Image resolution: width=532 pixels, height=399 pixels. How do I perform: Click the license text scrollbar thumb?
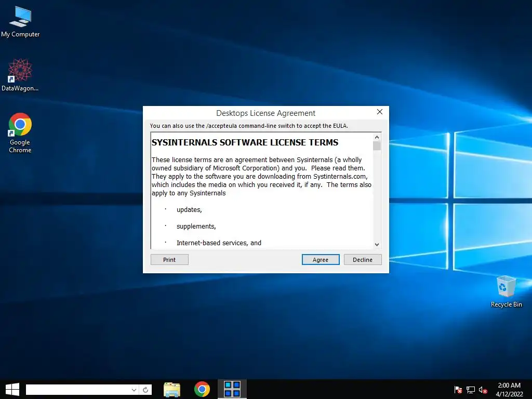377,146
